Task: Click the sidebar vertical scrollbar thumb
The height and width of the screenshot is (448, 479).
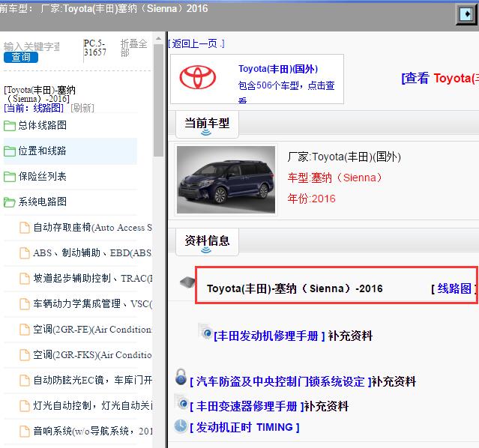Action: (158, 100)
